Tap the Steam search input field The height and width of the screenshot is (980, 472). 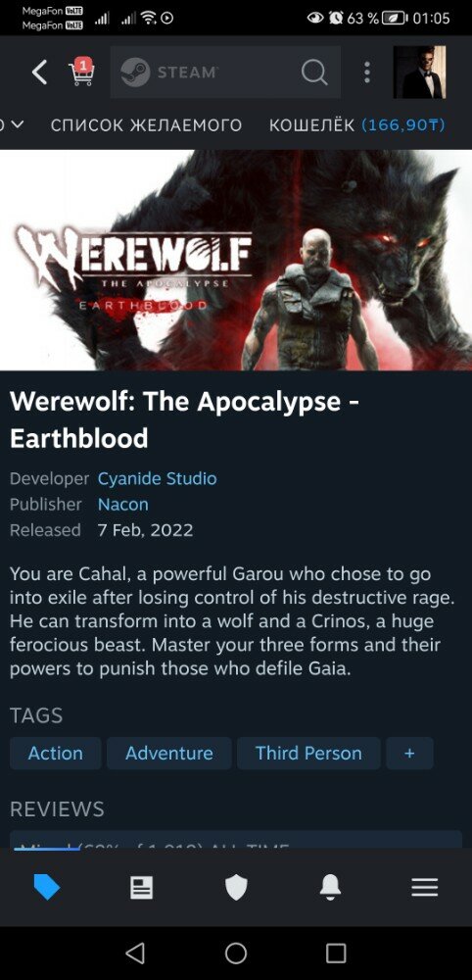(225, 72)
